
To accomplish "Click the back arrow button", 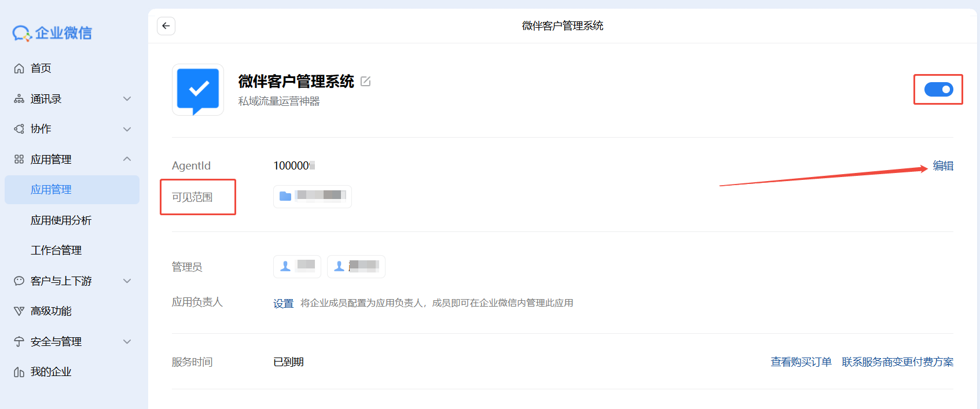I will (x=166, y=25).
